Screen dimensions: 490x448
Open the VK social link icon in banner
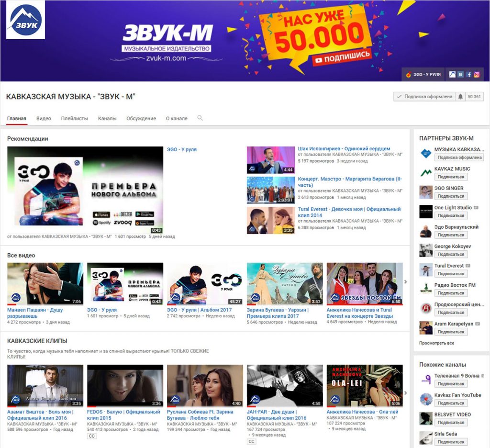(x=460, y=74)
